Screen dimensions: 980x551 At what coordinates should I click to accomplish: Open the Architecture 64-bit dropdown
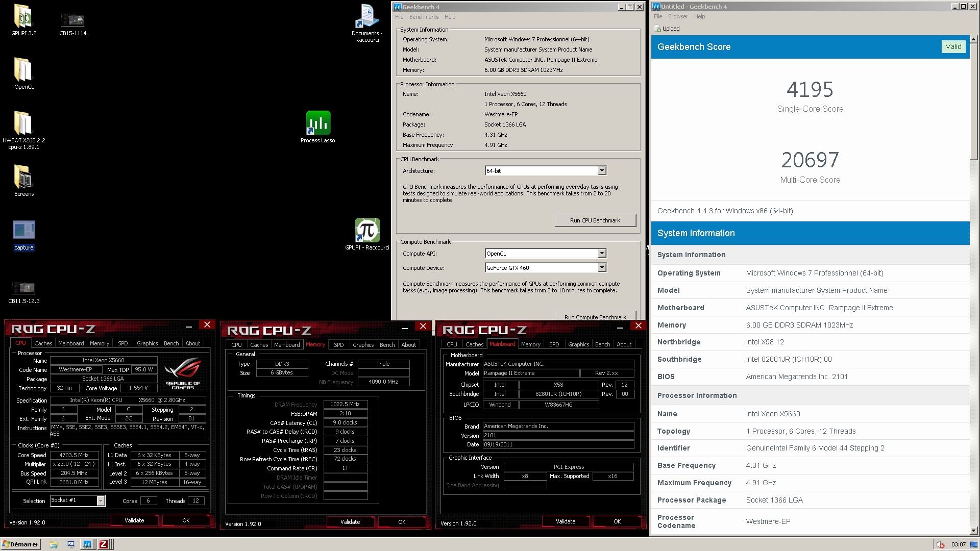point(602,171)
